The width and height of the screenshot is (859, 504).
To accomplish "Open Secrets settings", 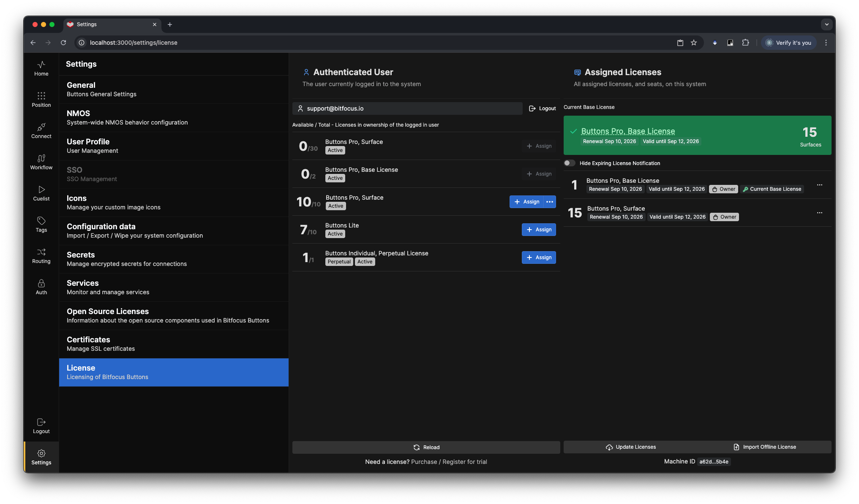I will coord(174,259).
